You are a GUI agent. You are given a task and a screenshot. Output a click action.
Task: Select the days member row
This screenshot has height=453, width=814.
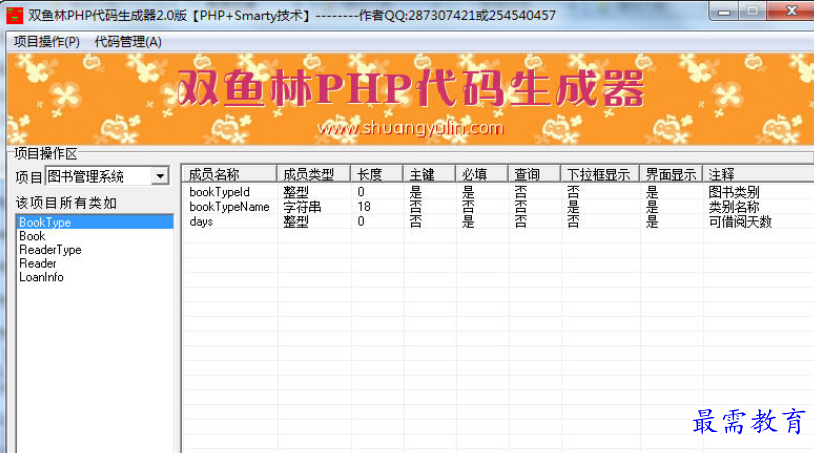click(498, 222)
